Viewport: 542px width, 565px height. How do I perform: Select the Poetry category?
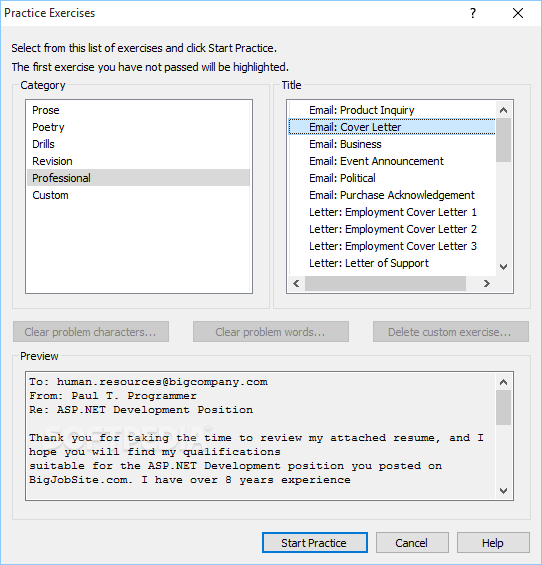[x=138, y=127]
